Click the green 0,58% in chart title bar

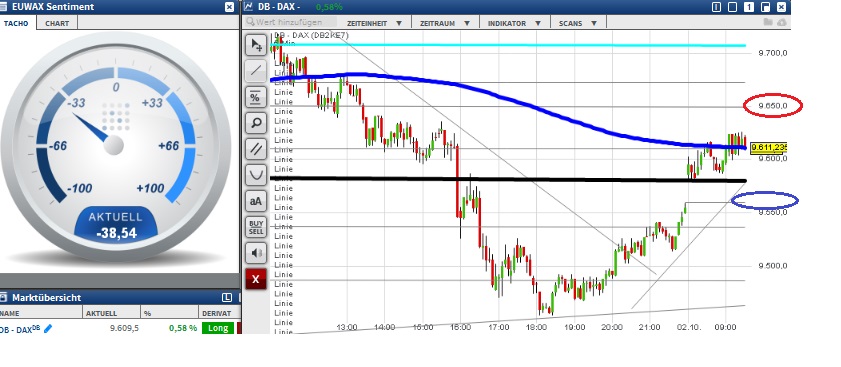pos(329,7)
